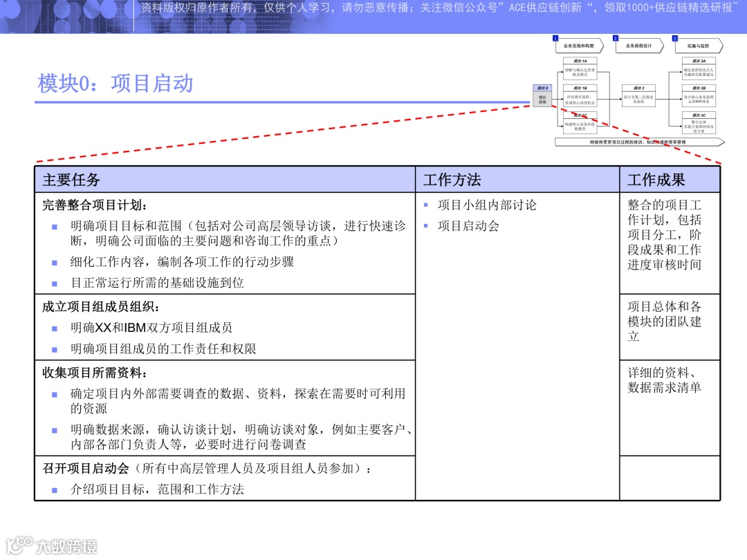
Task: Click the 模块 1B box in diagram
Action: coord(580,95)
